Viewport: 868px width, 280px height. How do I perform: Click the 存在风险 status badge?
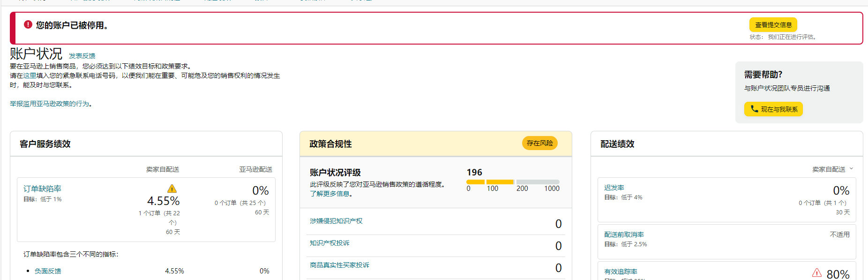539,143
